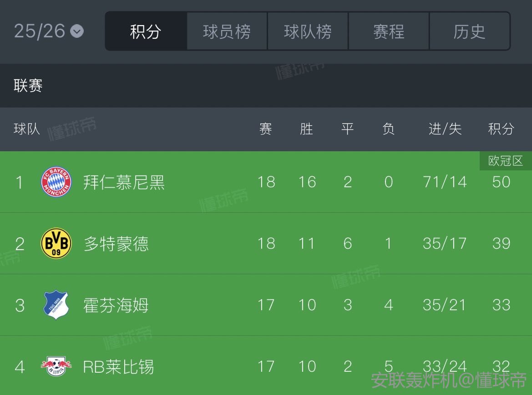Open the 霍芬海姆 team name link
The image size is (532, 395).
[x=116, y=305]
